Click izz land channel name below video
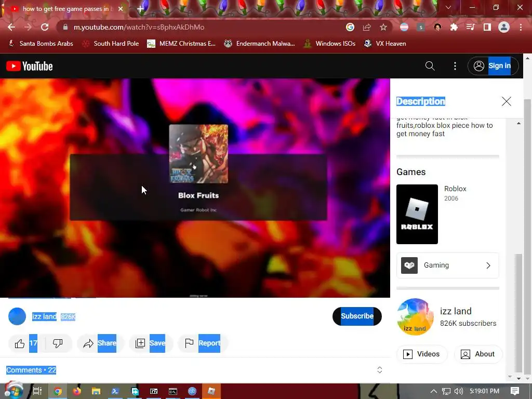The width and height of the screenshot is (532, 399). pos(44,316)
